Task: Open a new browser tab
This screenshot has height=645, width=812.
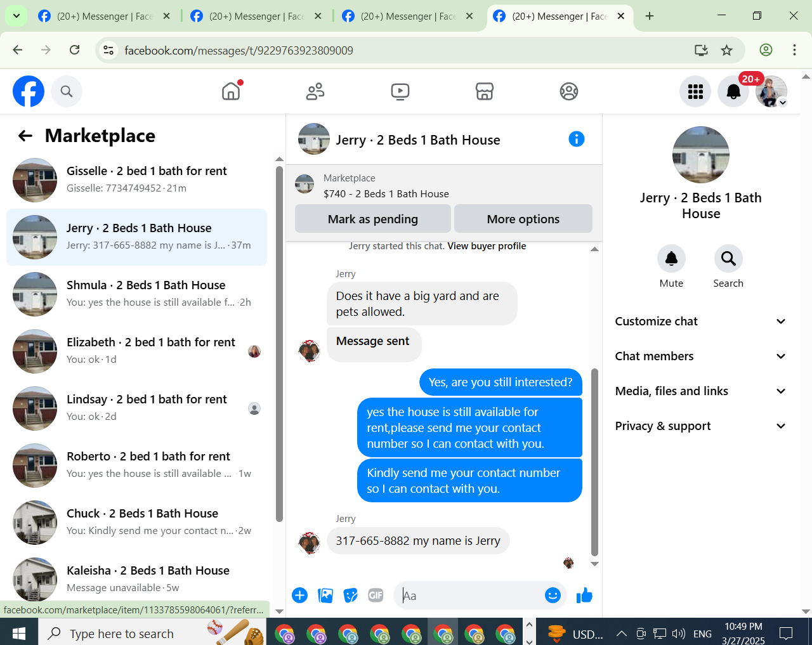Action: point(650,16)
